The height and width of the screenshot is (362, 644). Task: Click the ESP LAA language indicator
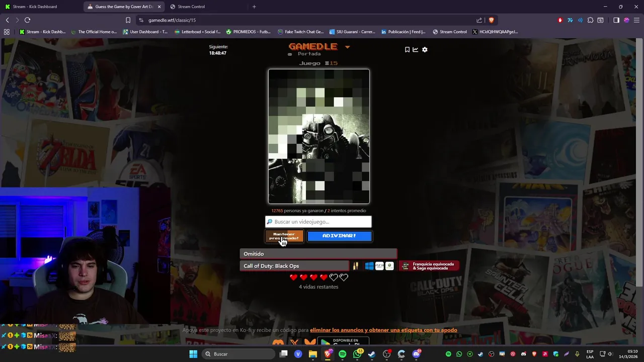[590, 354]
